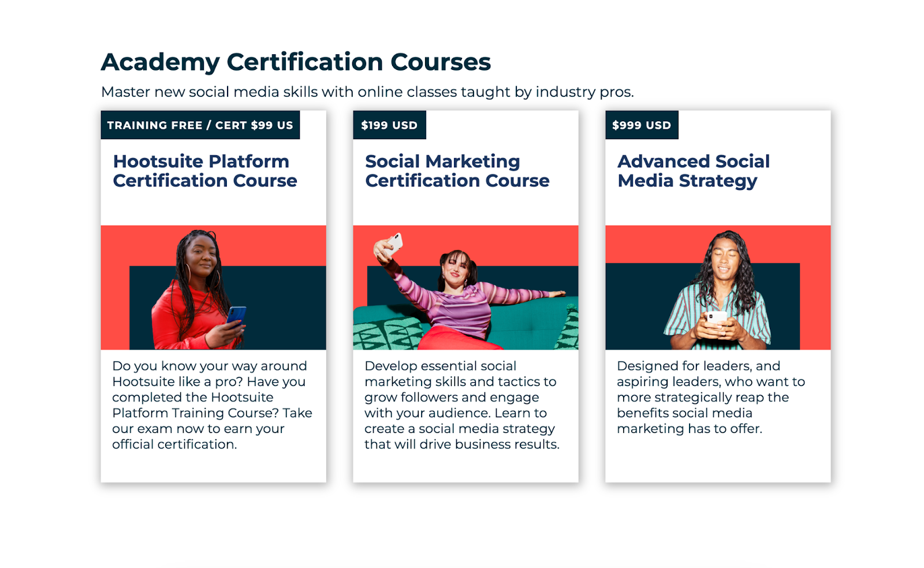Open Advanced Social Media Strategy title
Viewport: 924px width, 568px height.
click(x=694, y=171)
